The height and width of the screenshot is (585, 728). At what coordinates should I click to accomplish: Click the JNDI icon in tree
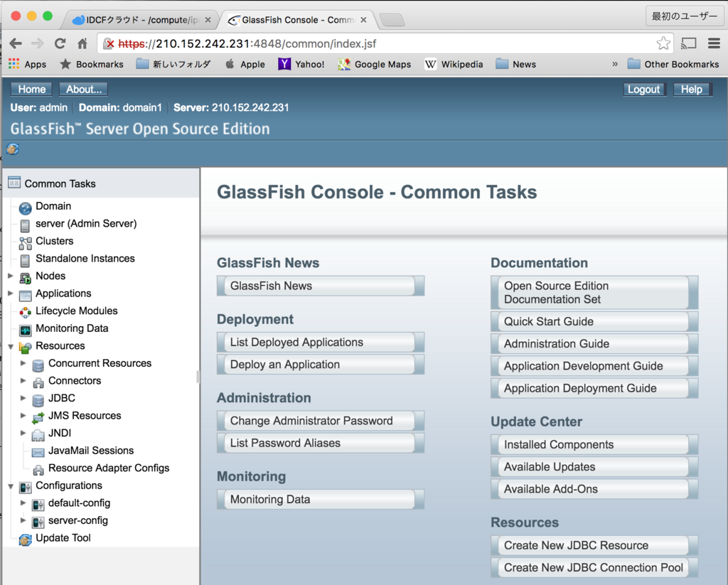tap(38, 435)
